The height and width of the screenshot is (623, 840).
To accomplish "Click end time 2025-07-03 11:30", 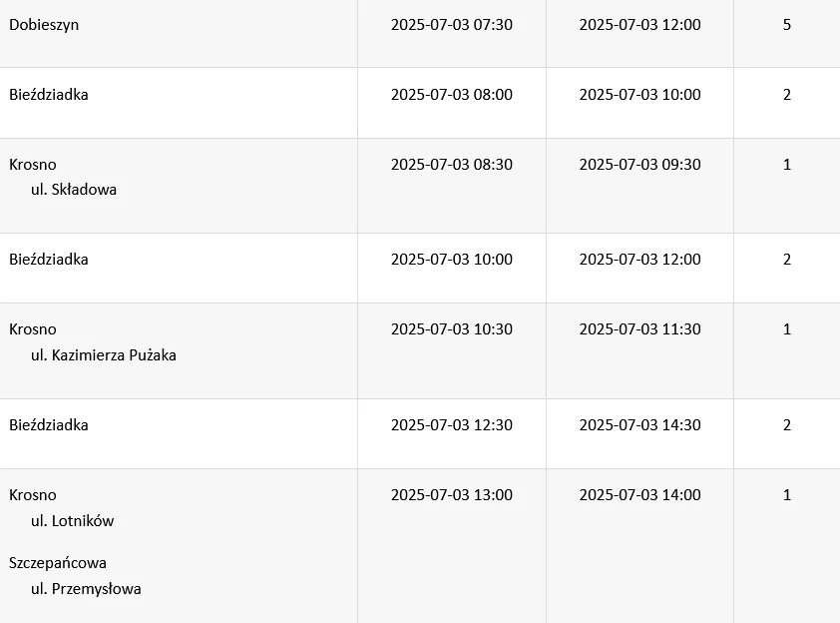I will click(x=639, y=328).
